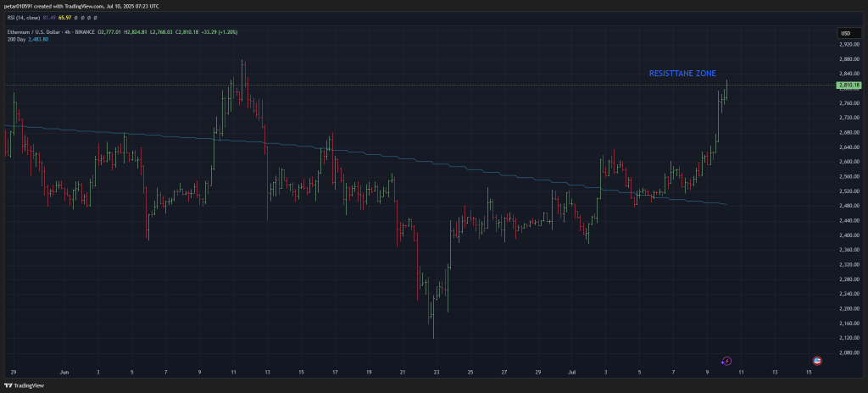868x393 pixels.
Task: Click the 2,720.00 price axis label
Action: [x=849, y=118]
